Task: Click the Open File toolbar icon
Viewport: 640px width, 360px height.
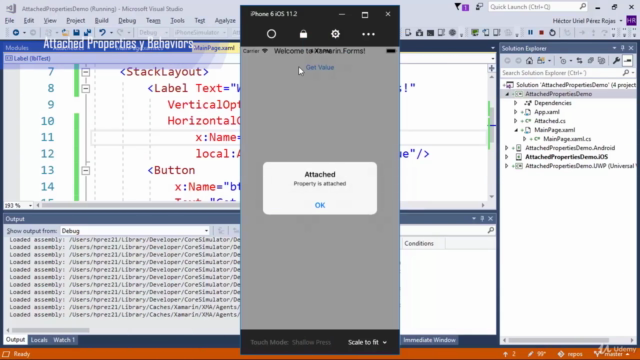Action: (x=65, y=33)
